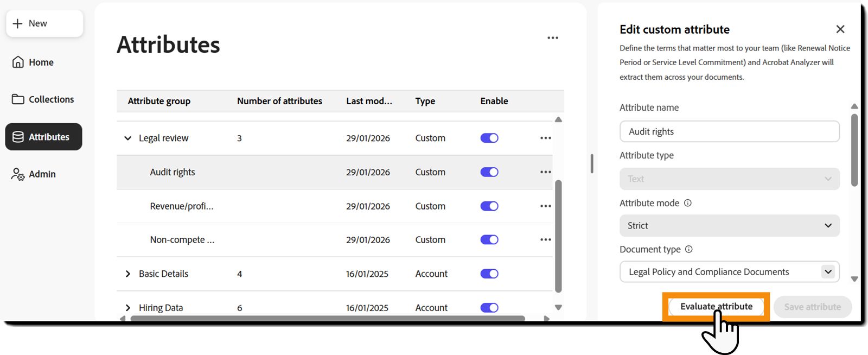Open the Non-compete row options menu

pyautogui.click(x=546, y=239)
